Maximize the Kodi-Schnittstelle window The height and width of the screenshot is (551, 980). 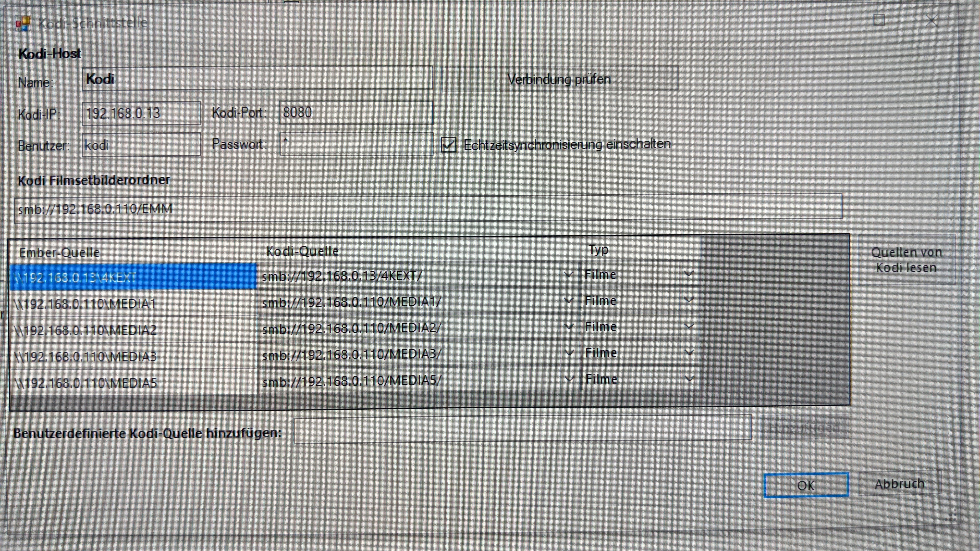tap(879, 20)
